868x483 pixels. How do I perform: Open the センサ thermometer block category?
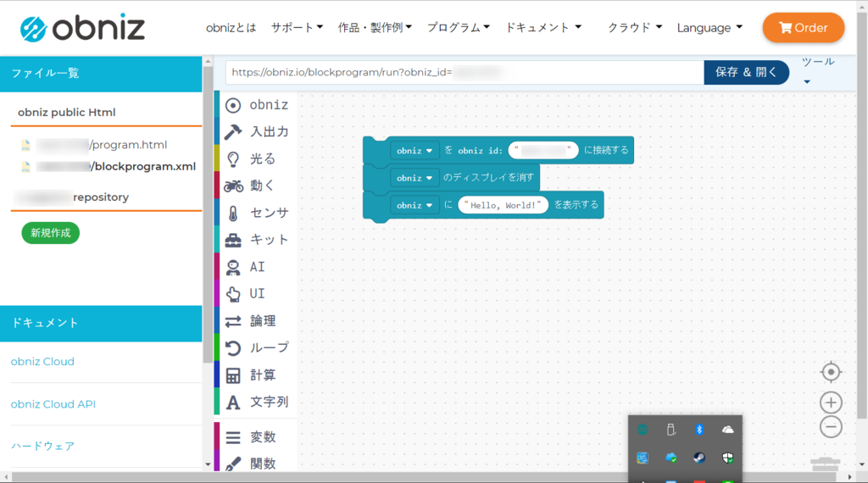(258, 213)
